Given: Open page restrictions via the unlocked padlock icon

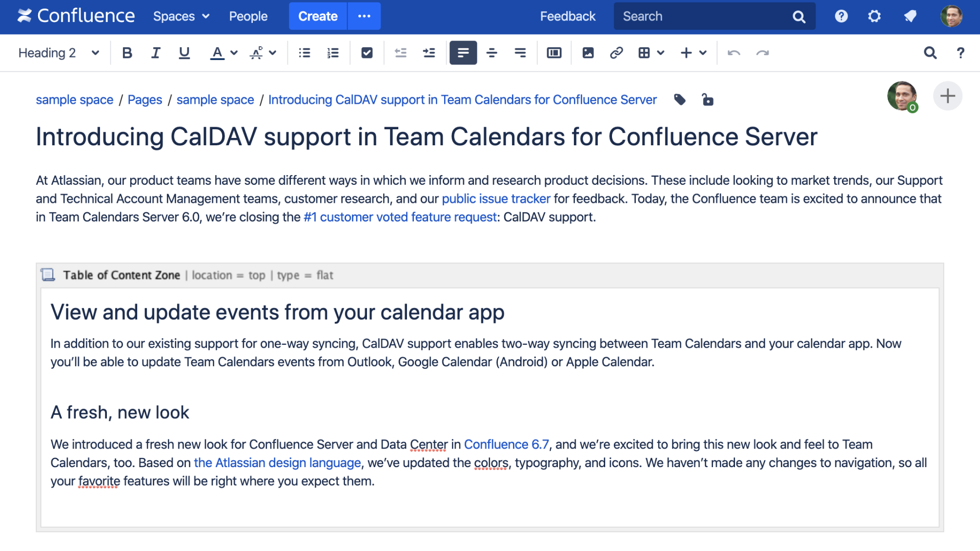Looking at the screenshot, I should (x=708, y=100).
